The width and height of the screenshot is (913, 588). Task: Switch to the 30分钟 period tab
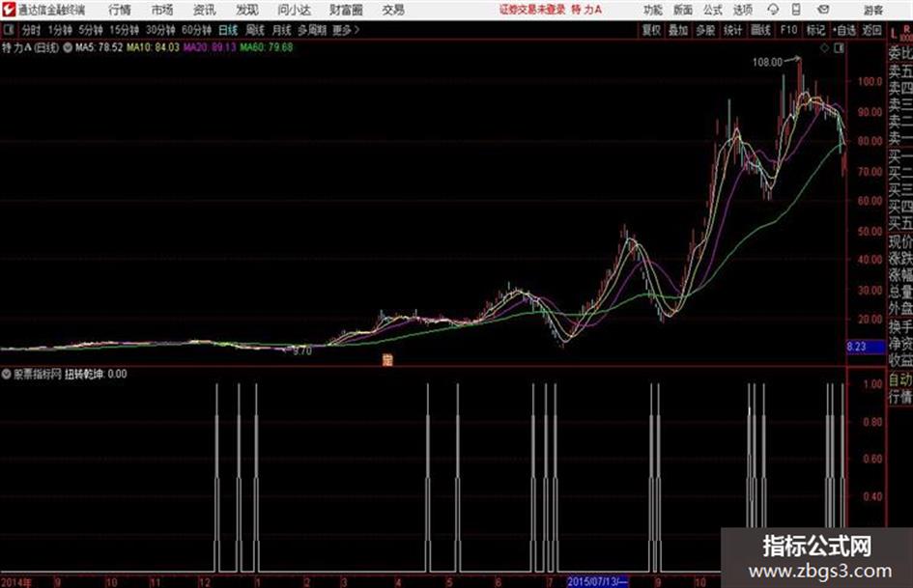(160, 30)
